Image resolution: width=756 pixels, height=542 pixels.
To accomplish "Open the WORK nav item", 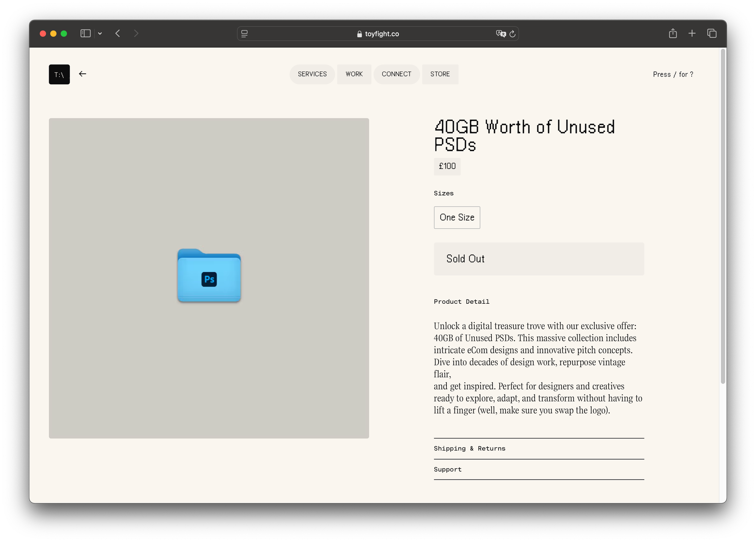I will [x=354, y=74].
